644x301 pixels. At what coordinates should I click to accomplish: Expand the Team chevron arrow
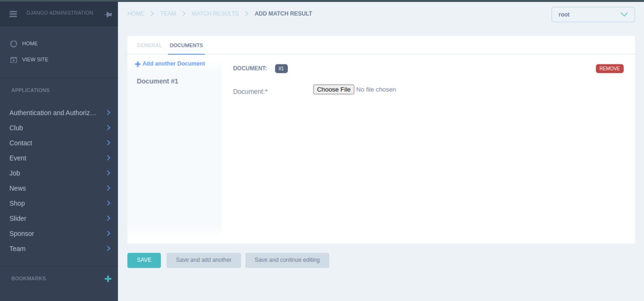point(109,249)
